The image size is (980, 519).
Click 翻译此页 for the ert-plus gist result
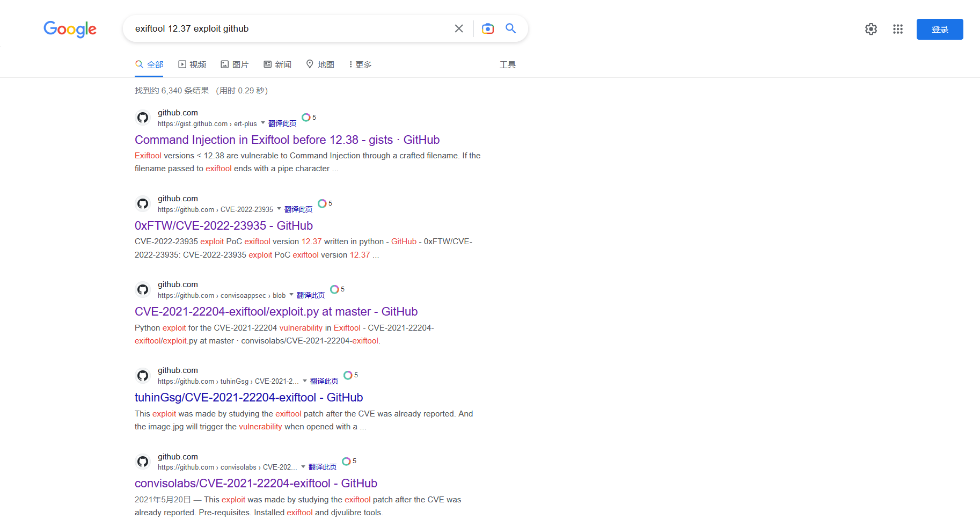tap(282, 123)
